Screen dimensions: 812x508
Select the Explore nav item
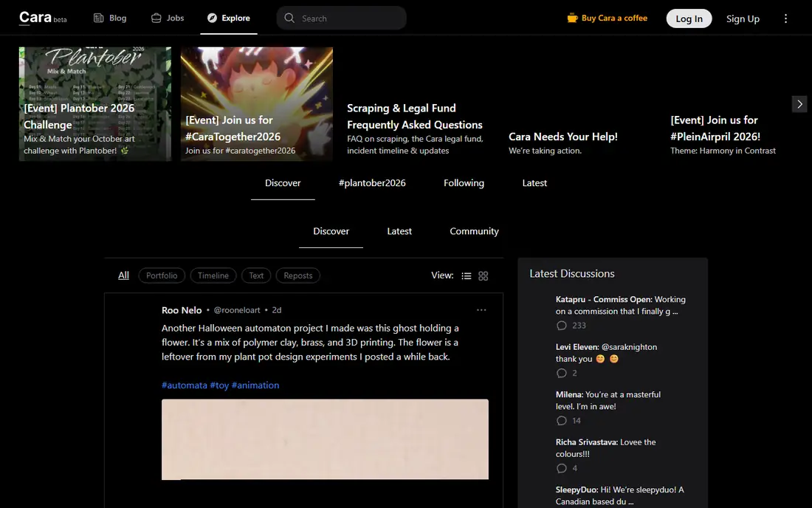(x=228, y=18)
